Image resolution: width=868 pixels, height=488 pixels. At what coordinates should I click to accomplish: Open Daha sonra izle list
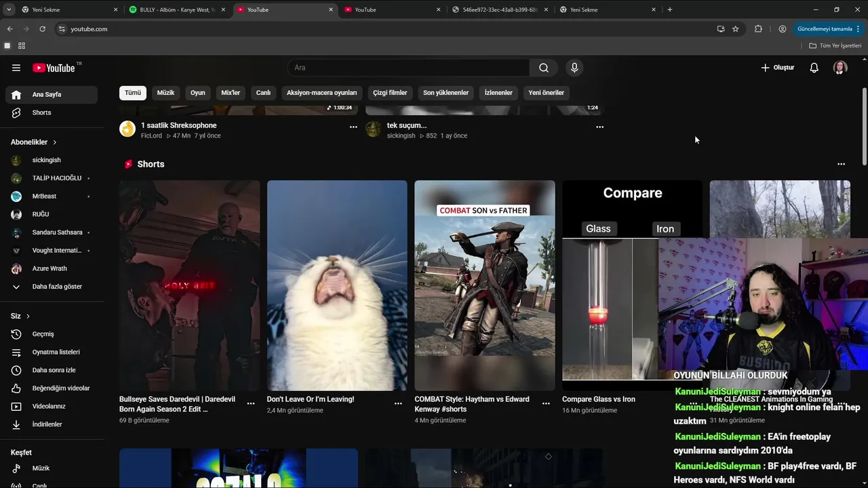tap(52, 370)
